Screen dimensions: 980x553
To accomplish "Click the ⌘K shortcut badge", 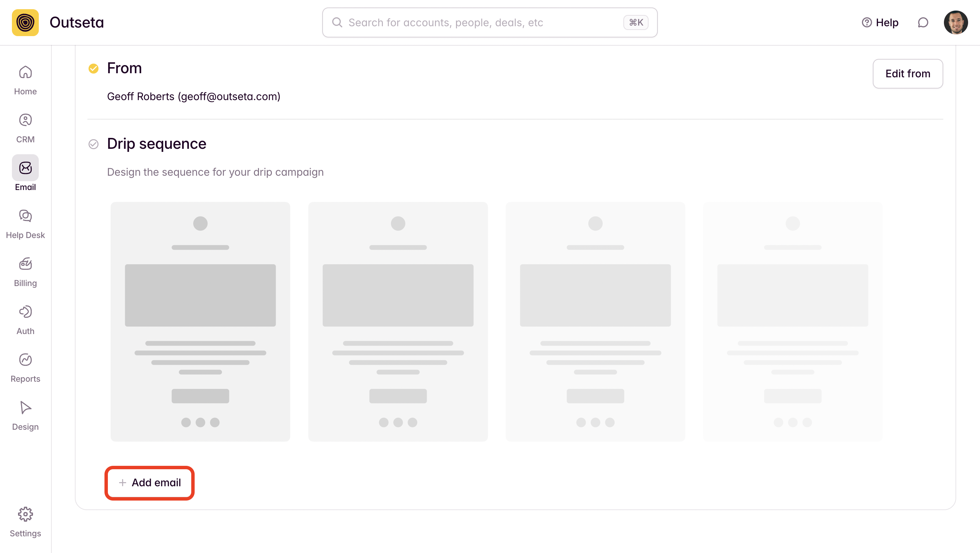I will tap(636, 22).
